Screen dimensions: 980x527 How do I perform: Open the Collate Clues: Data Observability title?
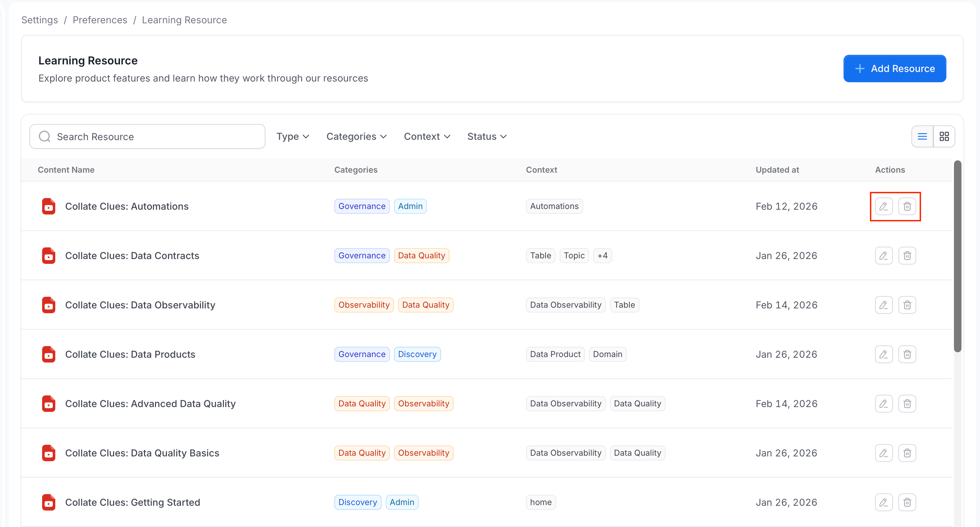140,305
